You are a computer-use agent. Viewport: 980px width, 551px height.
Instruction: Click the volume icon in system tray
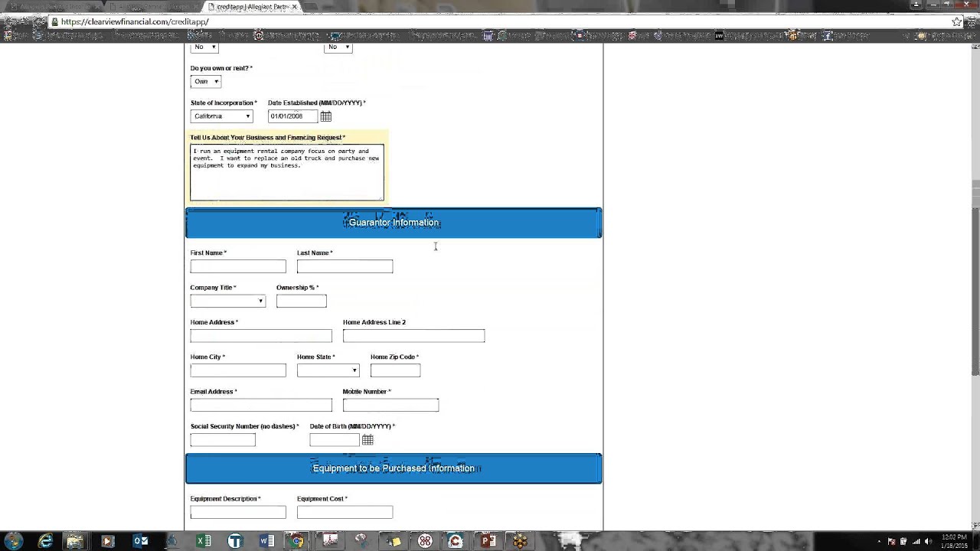[x=928, y=541]
